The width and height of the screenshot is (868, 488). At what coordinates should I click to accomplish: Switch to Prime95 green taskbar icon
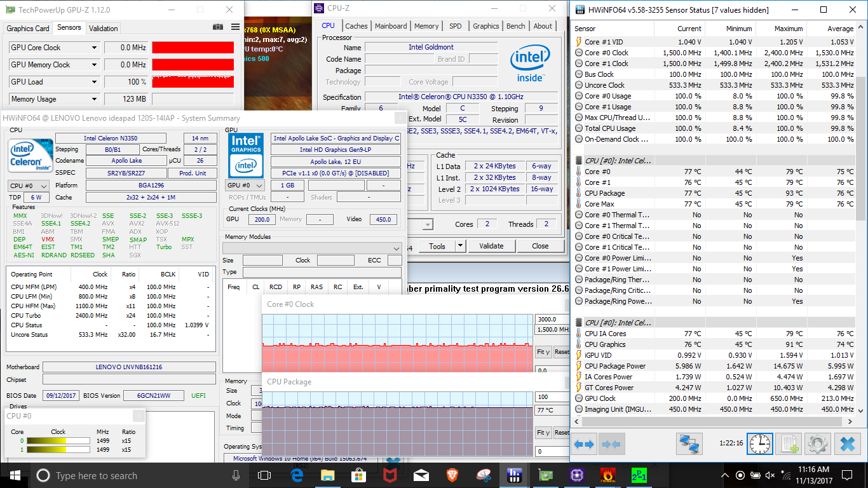point(639,475)
